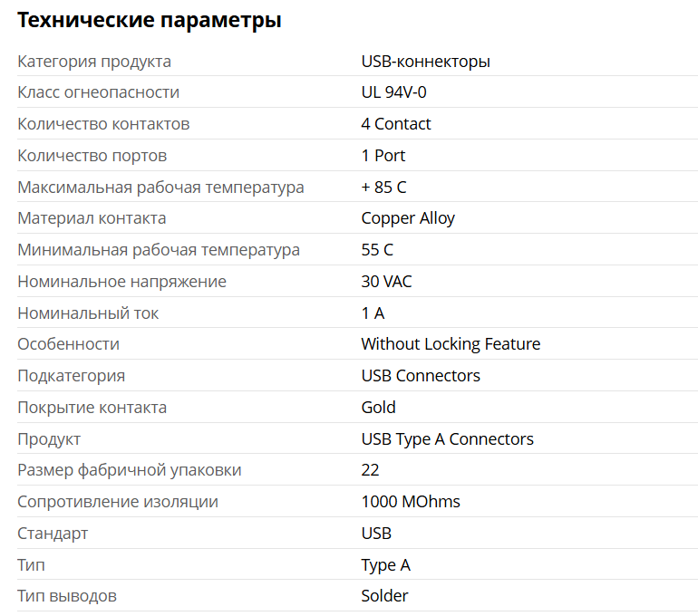Select the 'USB Connectors' subcategory value

[421, 376]
